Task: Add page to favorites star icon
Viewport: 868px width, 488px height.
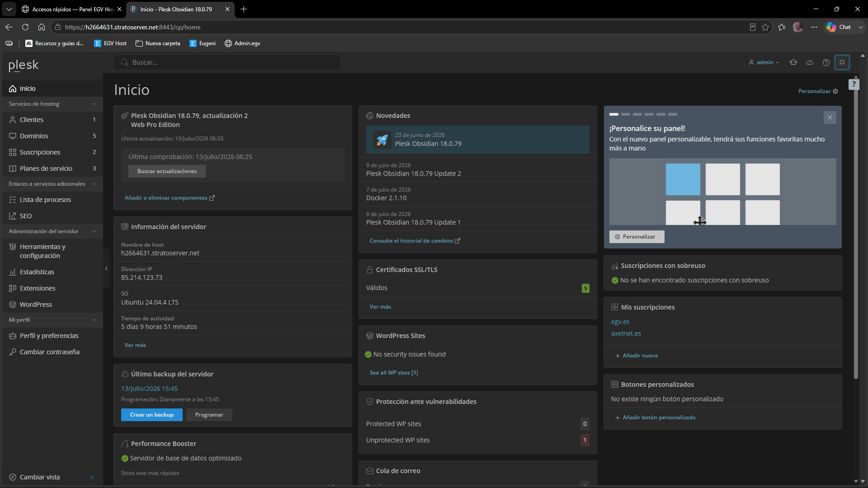Action: pos(765,27)
